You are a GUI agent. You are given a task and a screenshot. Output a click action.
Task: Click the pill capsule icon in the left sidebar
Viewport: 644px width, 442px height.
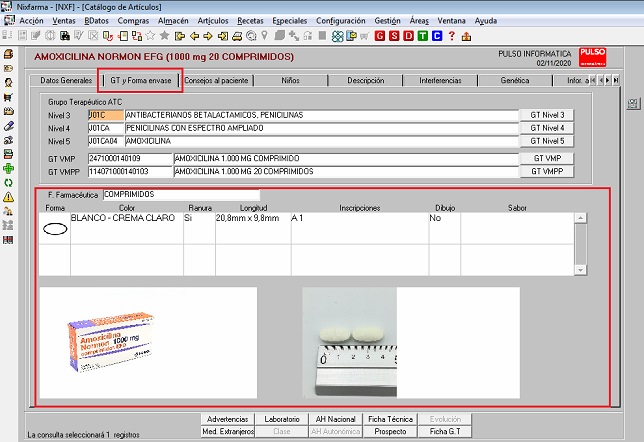8,126
